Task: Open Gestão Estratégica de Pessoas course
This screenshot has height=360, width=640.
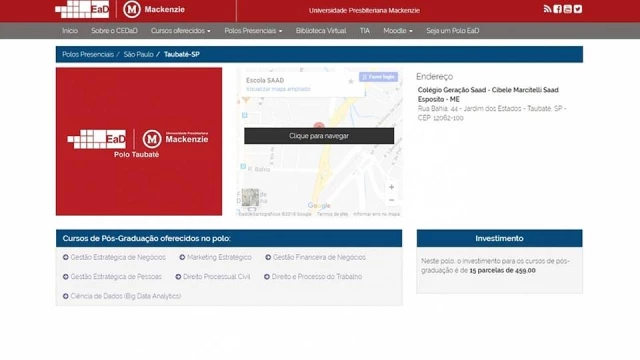Action: pyautogui.click(x=116, y=276)
